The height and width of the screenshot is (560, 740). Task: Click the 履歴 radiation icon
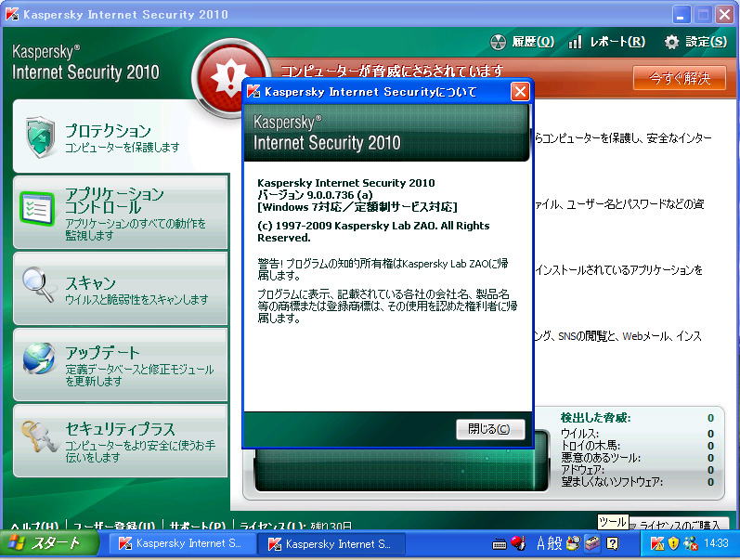click(x=498, y=42)
